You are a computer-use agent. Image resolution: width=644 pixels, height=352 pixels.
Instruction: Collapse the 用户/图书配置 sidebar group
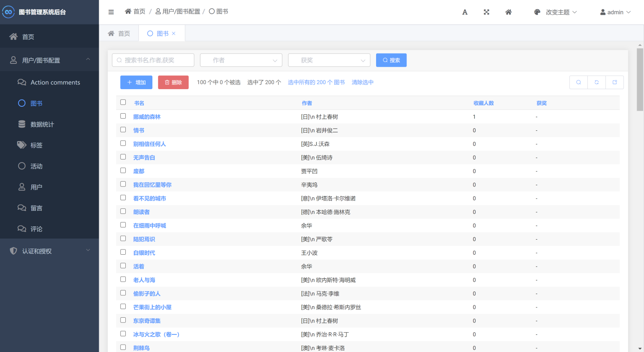(49, 60)
